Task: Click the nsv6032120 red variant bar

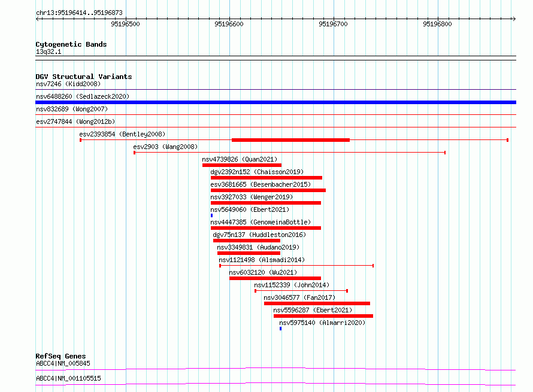Action: click(x=275, y=278)
